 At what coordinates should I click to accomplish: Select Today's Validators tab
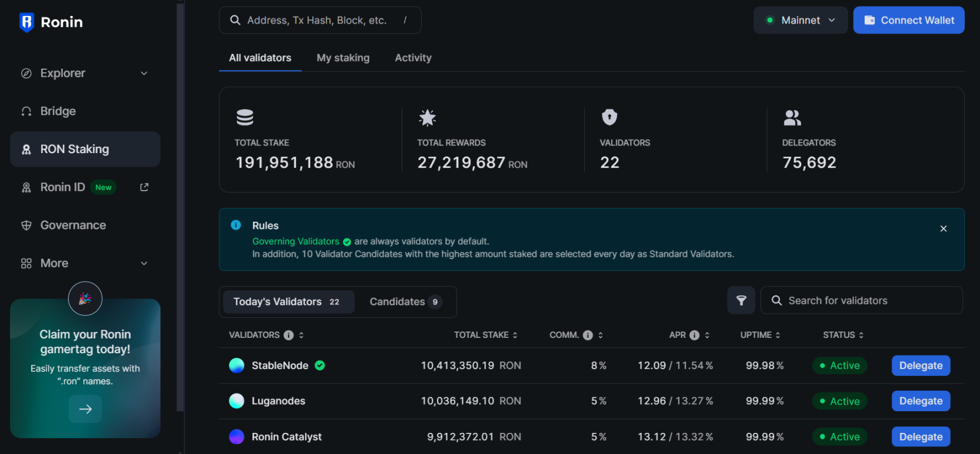289,301
